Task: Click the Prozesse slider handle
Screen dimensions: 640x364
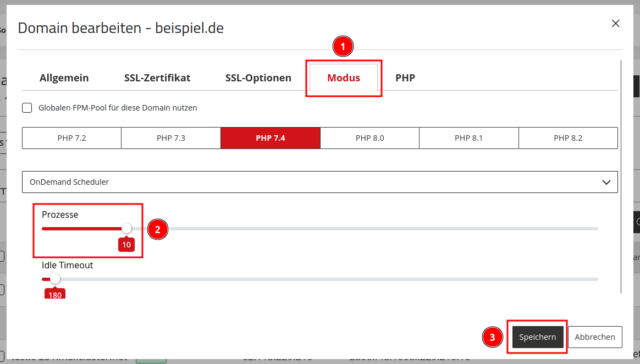Action: tap(126, 229)
